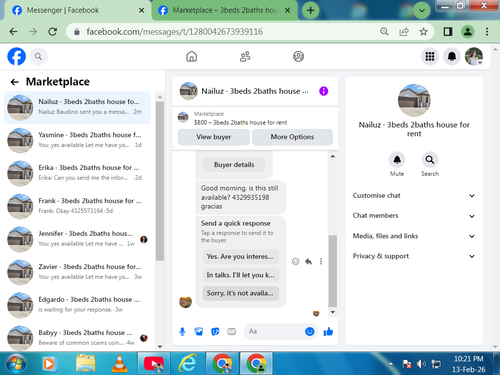Viewport: 500px width, 375px height.
Task: Open Yasmine conversation in chat list
Action: click(x=77, y=140)
